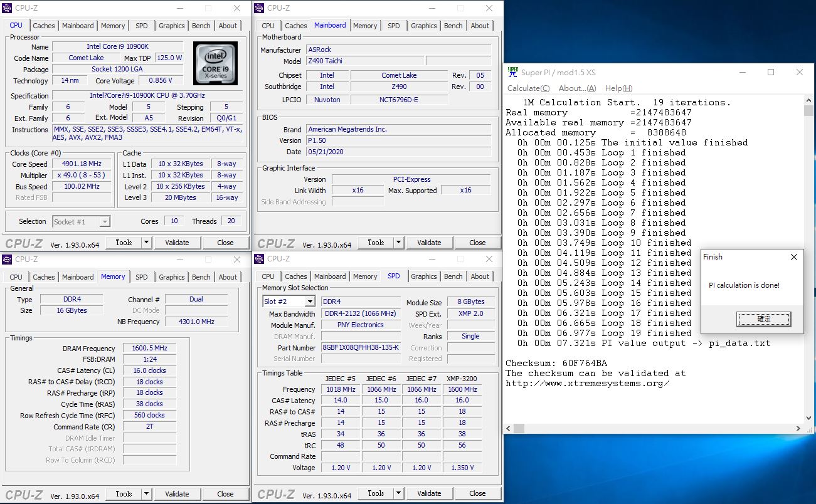This screenshot has height=504, width=816.
Task: Click Close in the CPU window
Action: (x=225, y=243)
